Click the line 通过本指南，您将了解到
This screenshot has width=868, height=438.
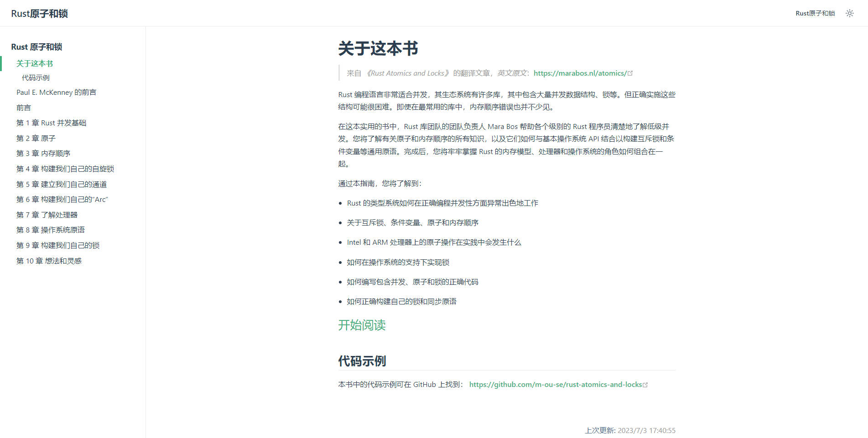pos(380,184)
